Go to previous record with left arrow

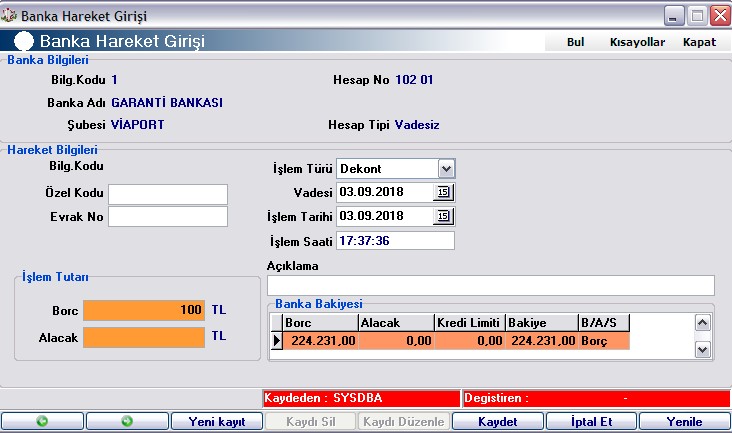click(x=42, y=421)
